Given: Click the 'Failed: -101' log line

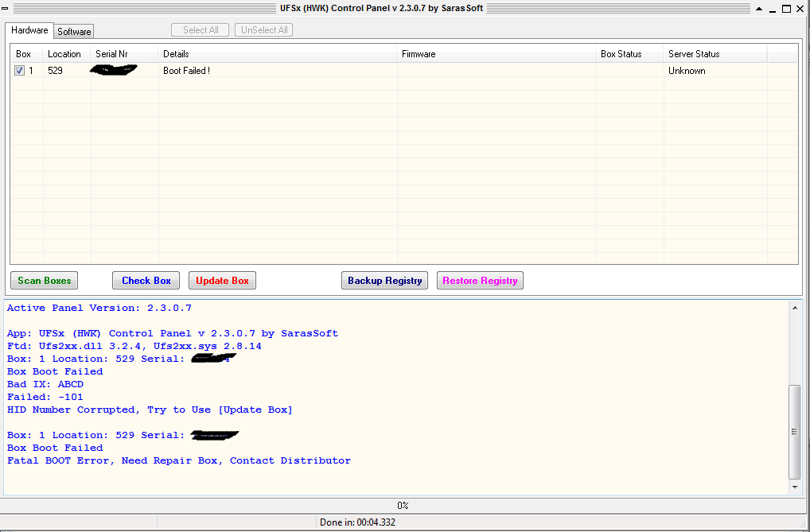Looking at the screenshot, I should (45, 397).
